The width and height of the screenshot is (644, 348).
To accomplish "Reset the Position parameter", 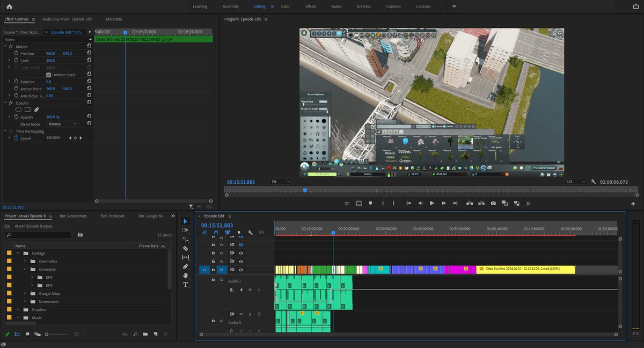I will [89, 53].
